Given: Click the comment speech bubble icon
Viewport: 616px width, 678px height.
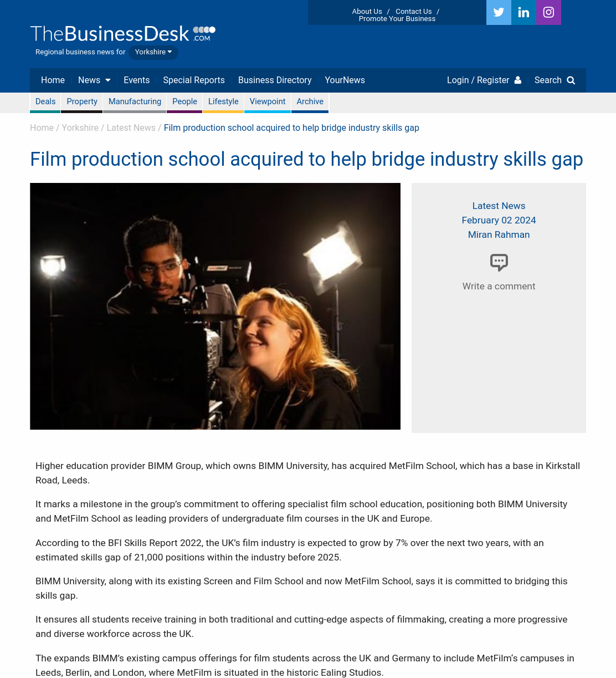Looking at the screenshot, I should [x=499, y=262].
